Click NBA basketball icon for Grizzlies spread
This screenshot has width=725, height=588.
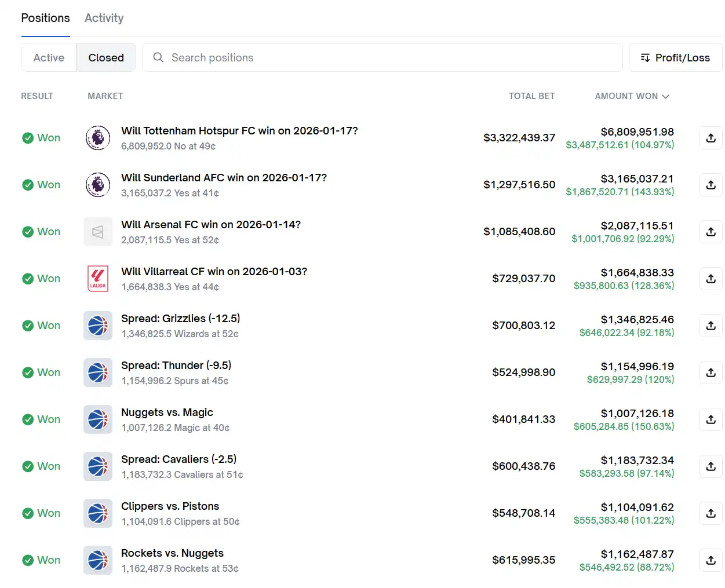98,326
